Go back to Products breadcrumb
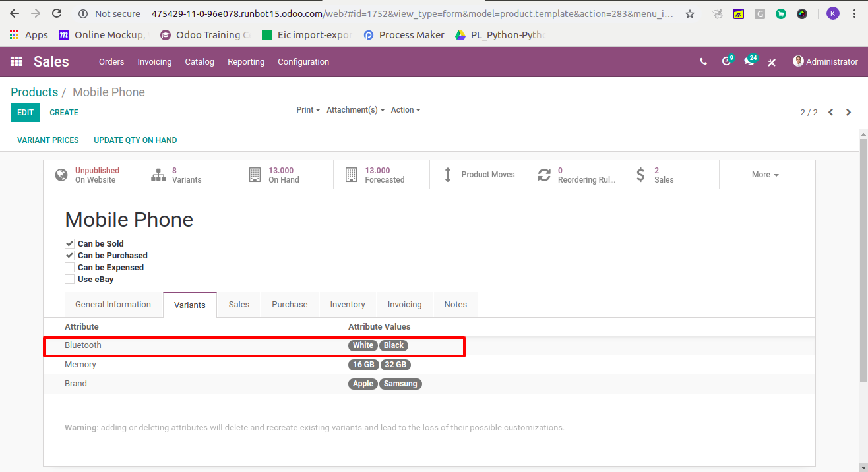The image size is (868, 472). pos(34,92)
